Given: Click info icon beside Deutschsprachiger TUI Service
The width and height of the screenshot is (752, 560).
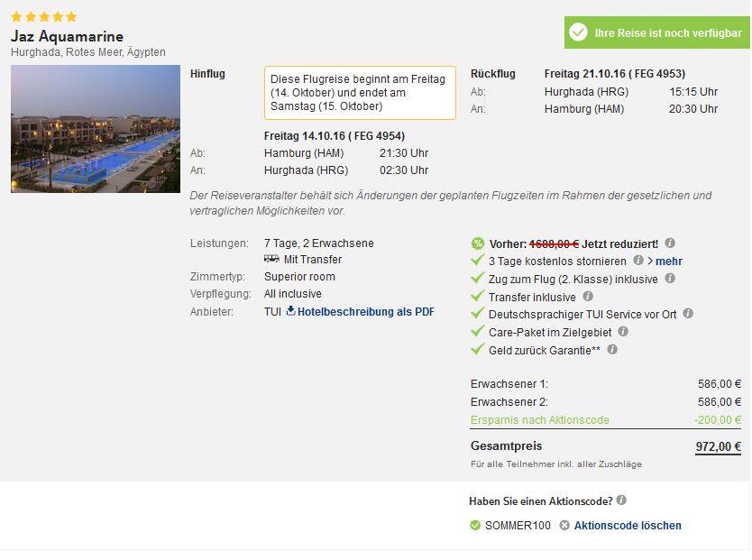Looking at the screenshot, I should point(688,314).
